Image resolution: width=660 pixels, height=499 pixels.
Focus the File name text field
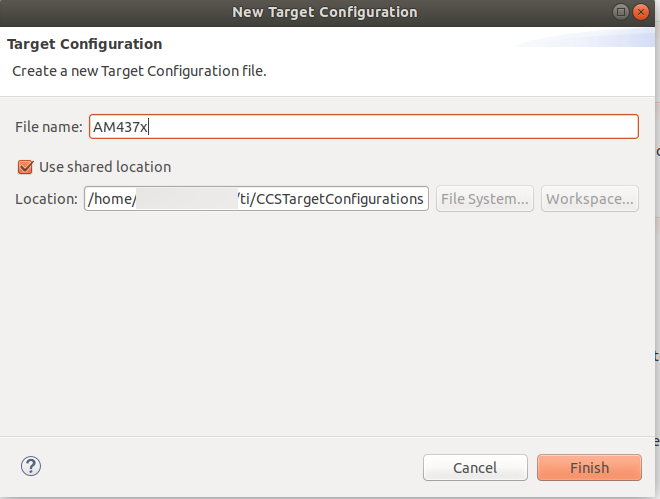click(400, 127)
